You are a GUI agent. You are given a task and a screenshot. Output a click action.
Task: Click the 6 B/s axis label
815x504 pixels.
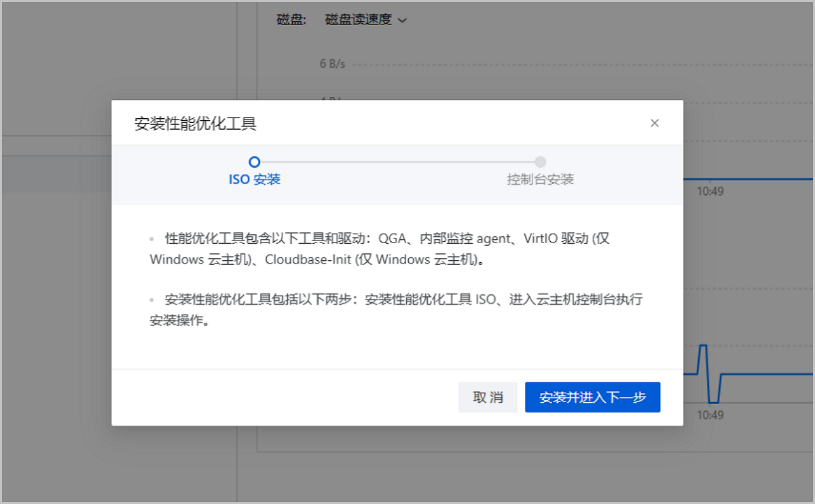pyautogui.click(x=332, y=64)
